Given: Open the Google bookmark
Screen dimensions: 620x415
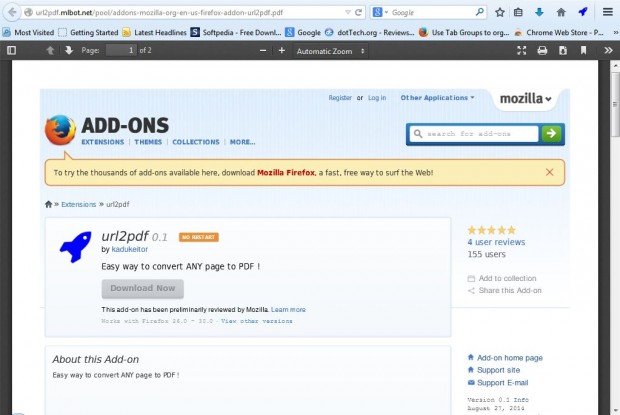Looking at the screenshot, I should 303,32.
